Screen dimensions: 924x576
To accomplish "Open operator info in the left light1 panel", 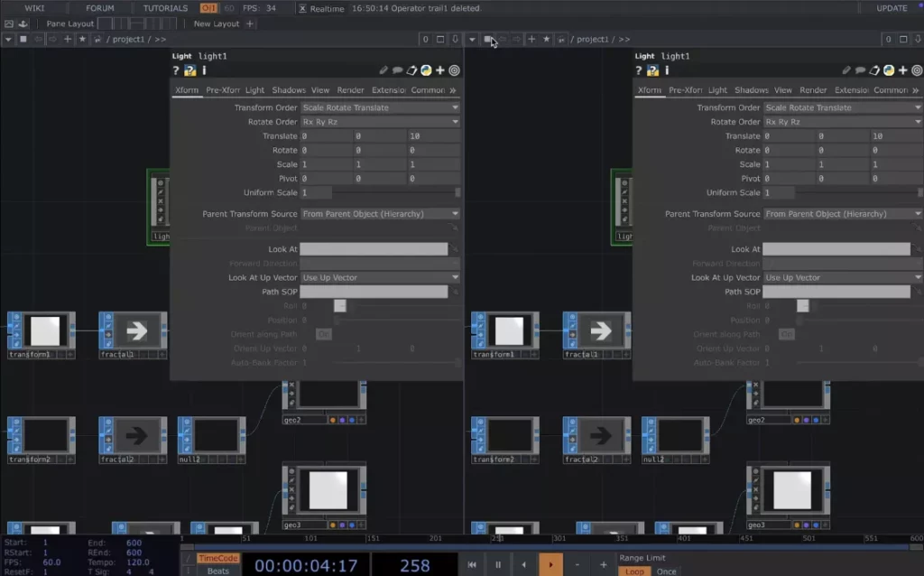I will 204,70.
